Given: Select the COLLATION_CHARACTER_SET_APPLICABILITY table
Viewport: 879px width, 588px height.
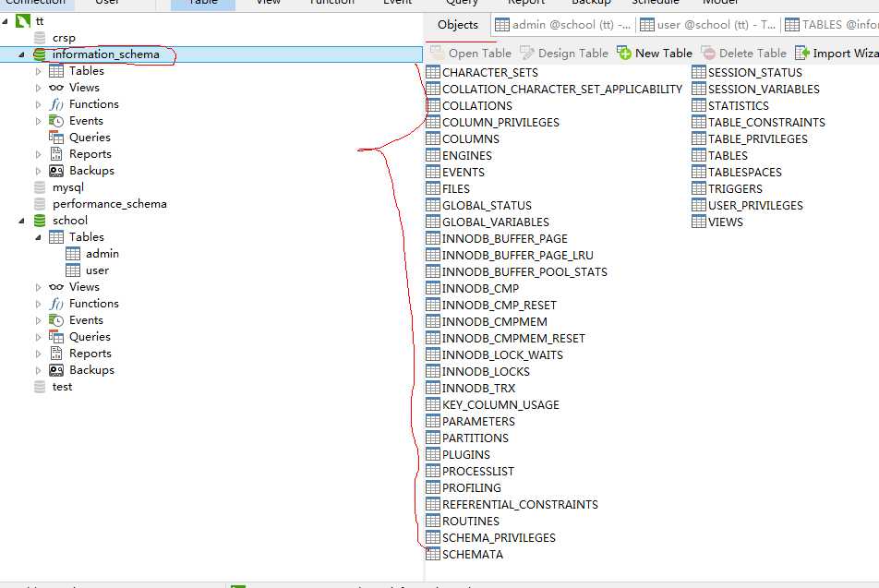Looking at the screenshot, I should point(554,89).
